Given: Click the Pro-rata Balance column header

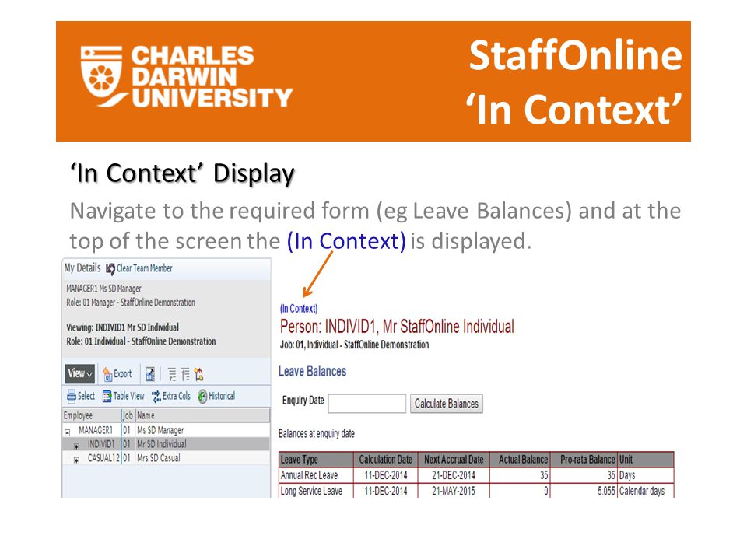Looking at the screenshot, I should [x=584, y=460].
